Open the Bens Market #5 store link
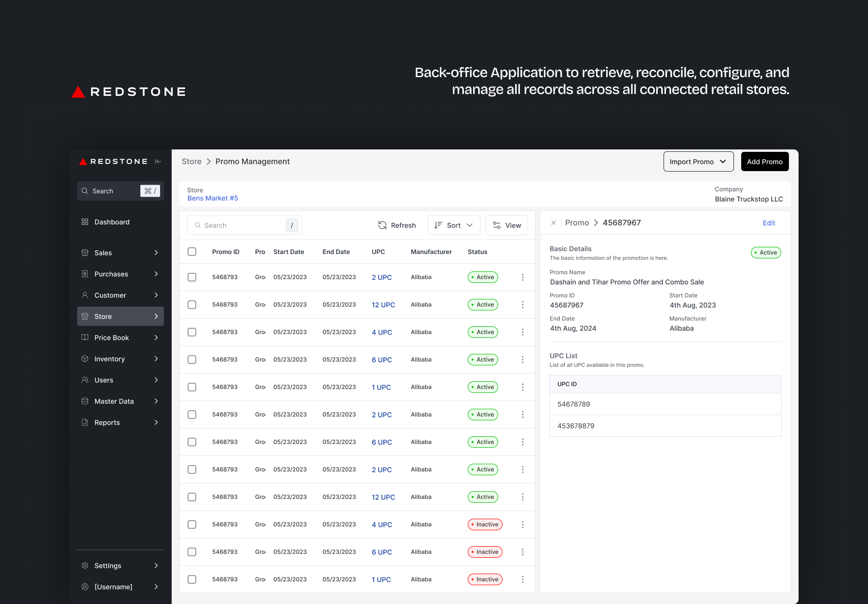868x604 pixels. (213, 198)
